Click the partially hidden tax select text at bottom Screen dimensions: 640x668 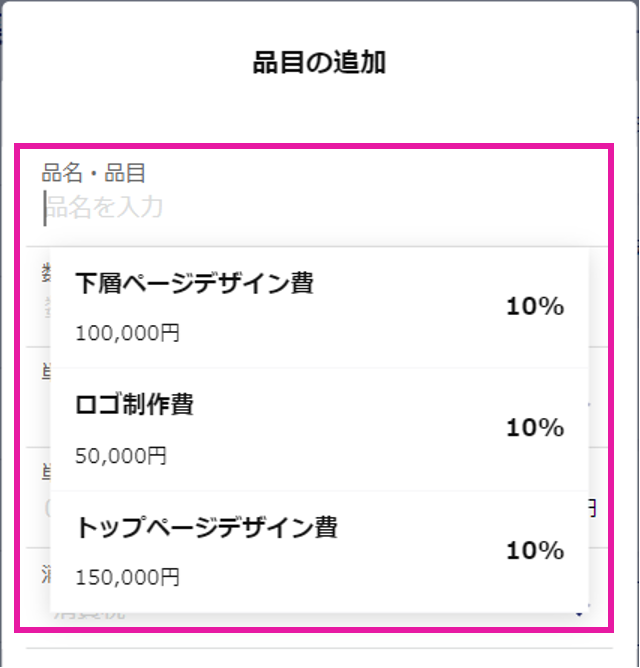[89, 615]
